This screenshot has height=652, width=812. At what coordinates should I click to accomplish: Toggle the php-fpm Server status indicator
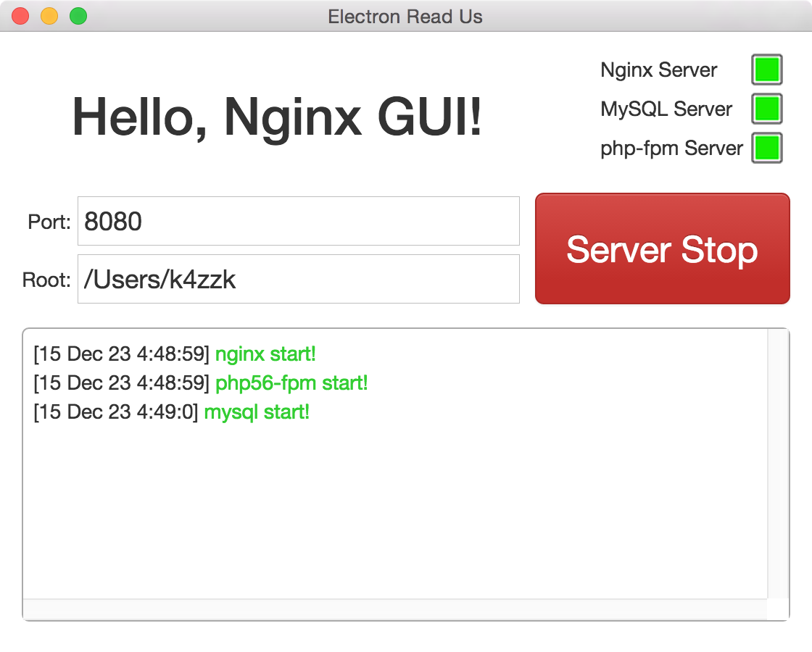click(766, 148)
